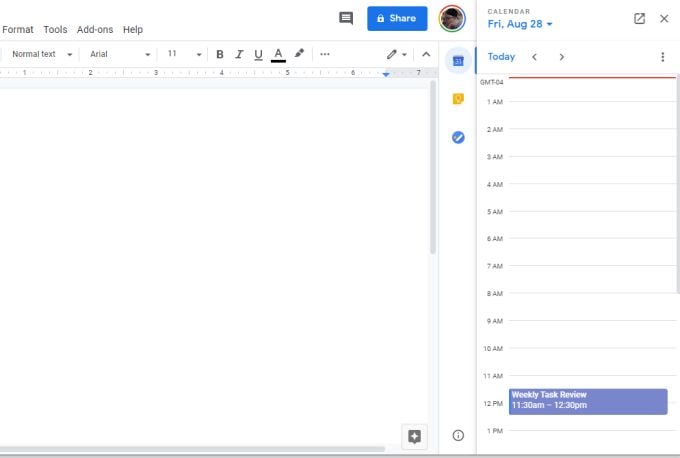Toggle bold formatting

[x=219, y=54]
